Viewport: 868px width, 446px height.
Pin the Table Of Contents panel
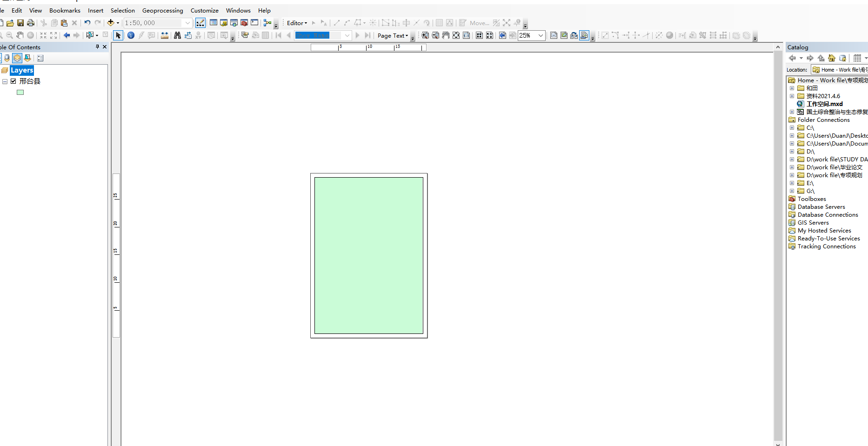click(97, 47)
